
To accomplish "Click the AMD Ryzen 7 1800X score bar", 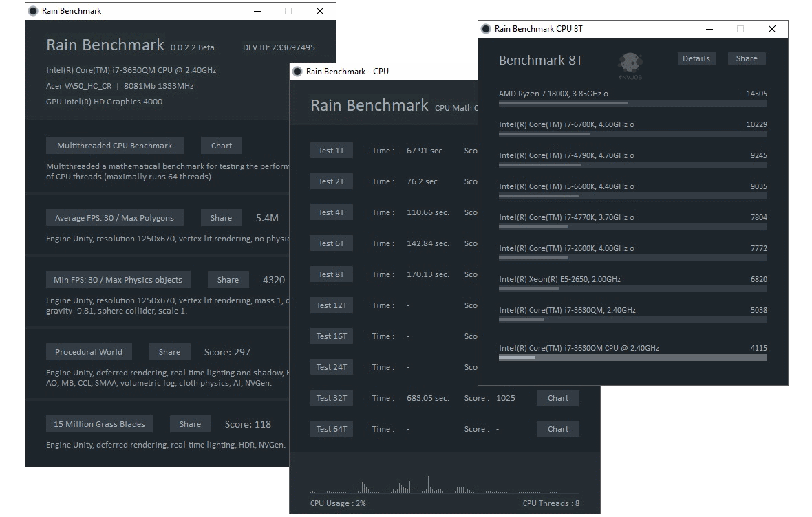I will (x=632, y=103).
